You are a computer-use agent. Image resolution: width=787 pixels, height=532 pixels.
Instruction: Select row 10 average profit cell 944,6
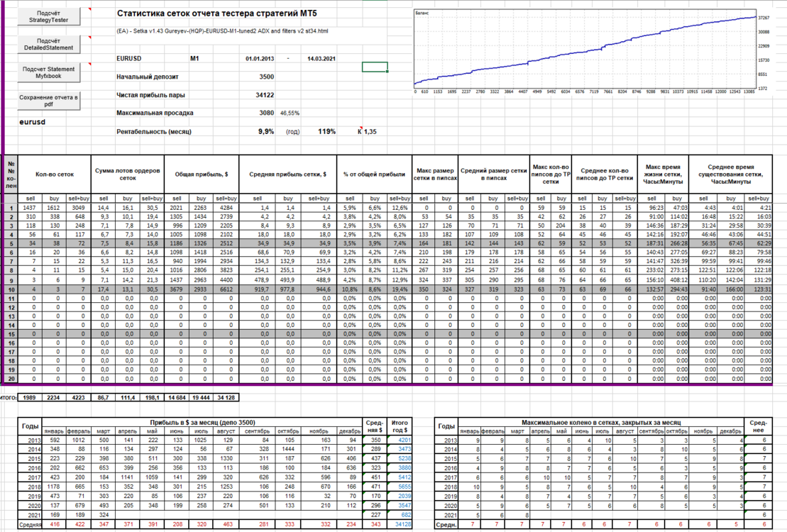pos(318,289)
